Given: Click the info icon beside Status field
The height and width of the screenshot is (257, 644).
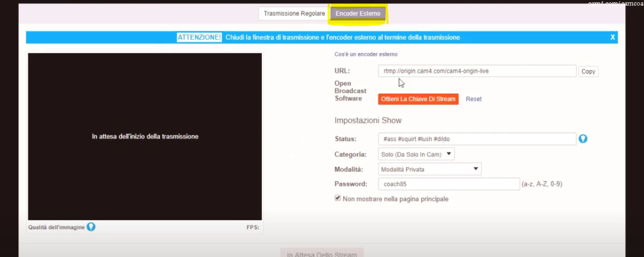Looking at the screenshot, I should pos(583,139).
